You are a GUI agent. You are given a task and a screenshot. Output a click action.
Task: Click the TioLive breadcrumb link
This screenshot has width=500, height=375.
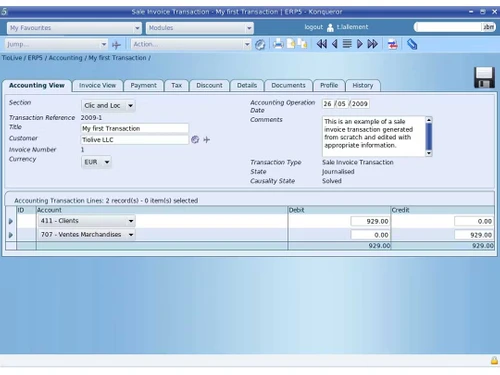tap(12, 58)
